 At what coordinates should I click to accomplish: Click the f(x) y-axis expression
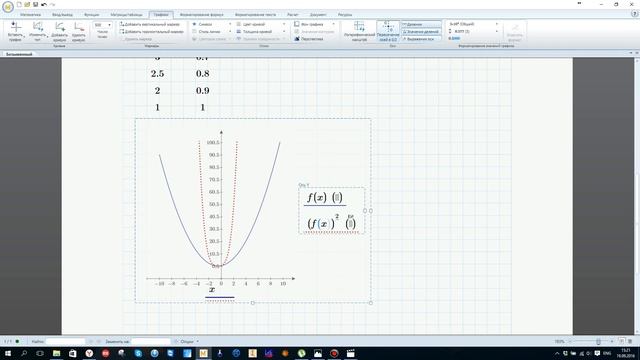click(x=317, y=198)
